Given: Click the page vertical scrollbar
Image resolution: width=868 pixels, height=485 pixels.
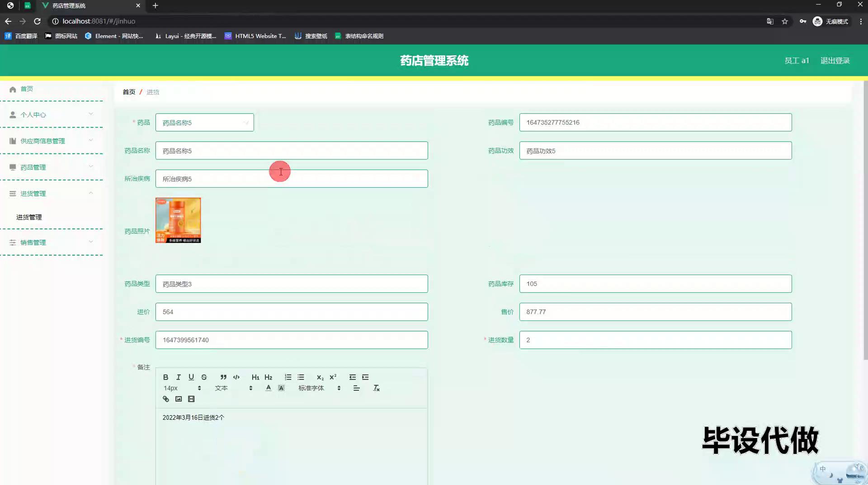Looking at the screenshot, I should coord(865,220).
